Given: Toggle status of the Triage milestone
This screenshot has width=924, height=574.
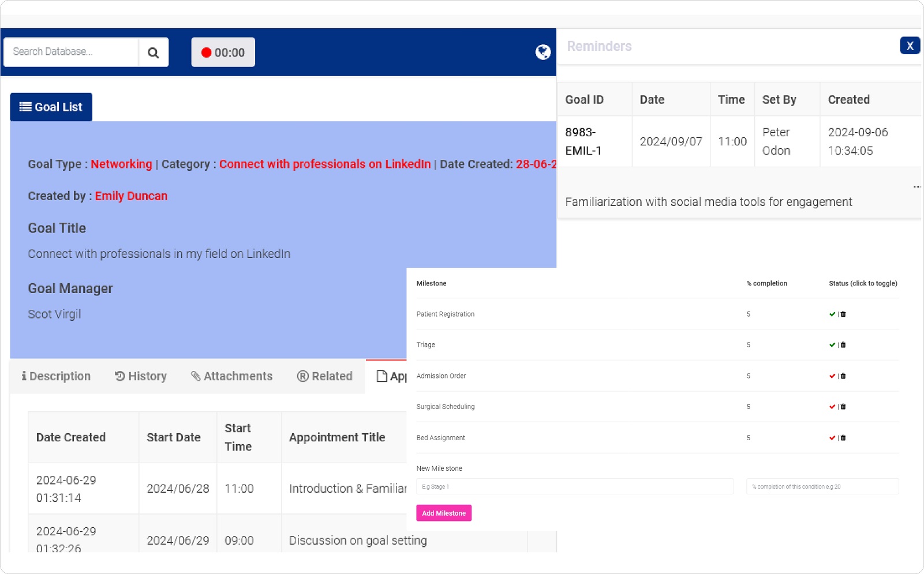Looking at the screenshot, I should click(831, 344).
